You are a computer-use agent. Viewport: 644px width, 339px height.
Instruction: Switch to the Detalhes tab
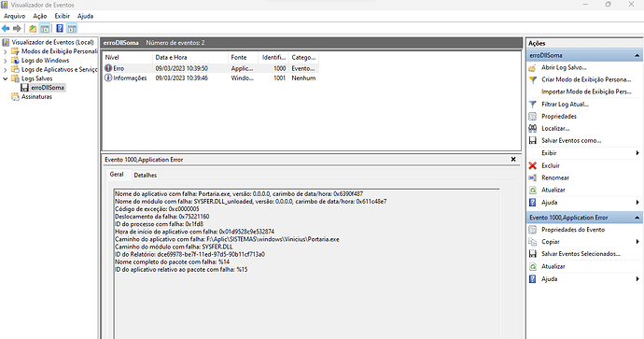click(x=146, y=175)
